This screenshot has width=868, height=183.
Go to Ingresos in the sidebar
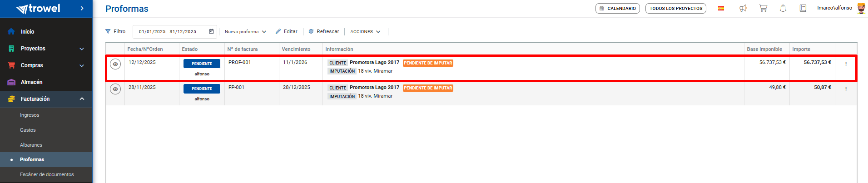(30, 115)
